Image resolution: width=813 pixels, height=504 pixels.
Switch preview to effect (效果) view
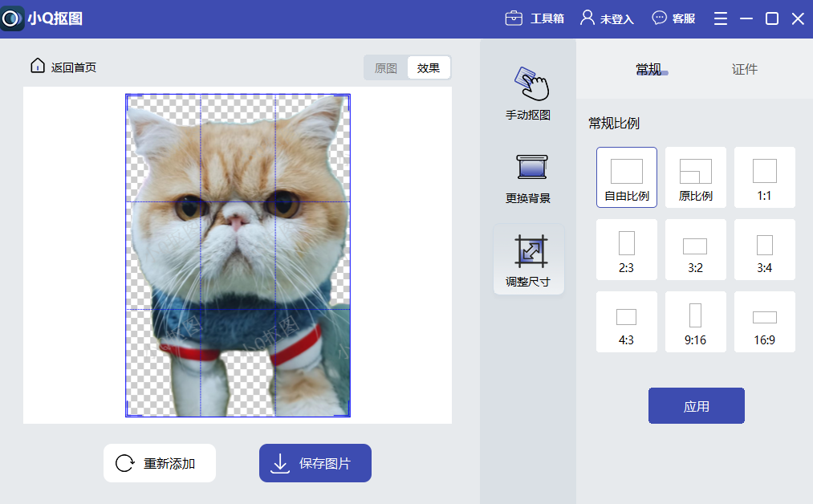tap(429, 68)
